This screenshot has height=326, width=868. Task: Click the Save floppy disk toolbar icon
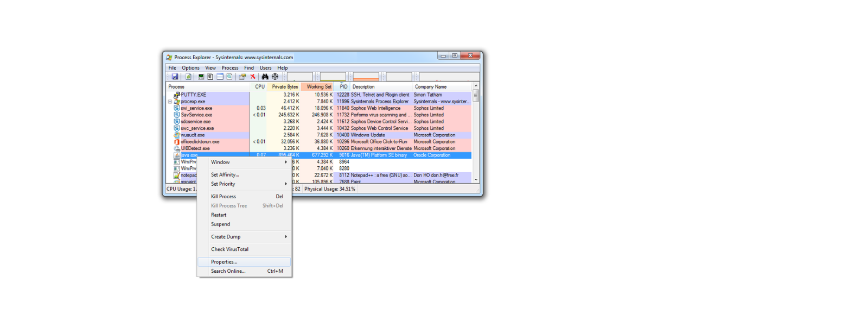pos(175,77)
